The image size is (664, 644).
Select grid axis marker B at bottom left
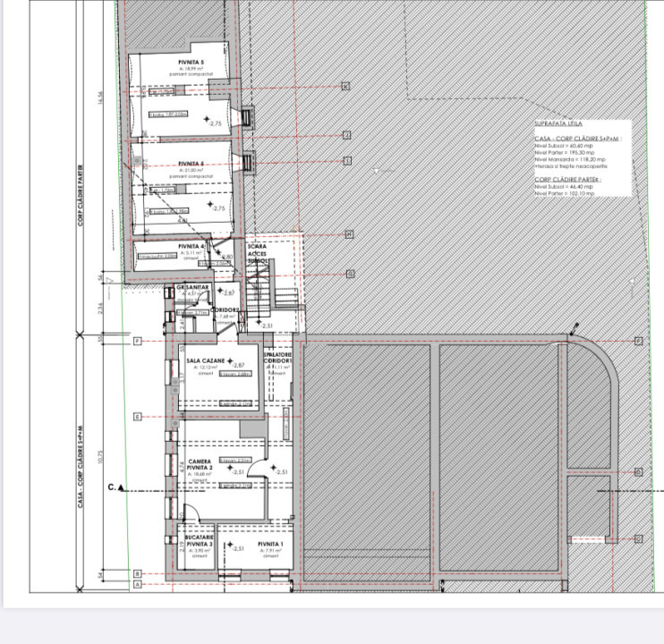click(138, 572)
